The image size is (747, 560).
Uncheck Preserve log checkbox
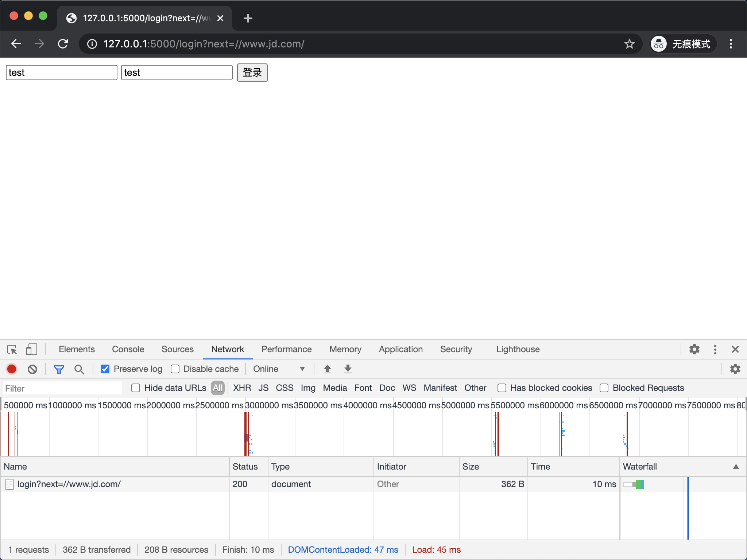pyautogui.click(x=105, y=369)
